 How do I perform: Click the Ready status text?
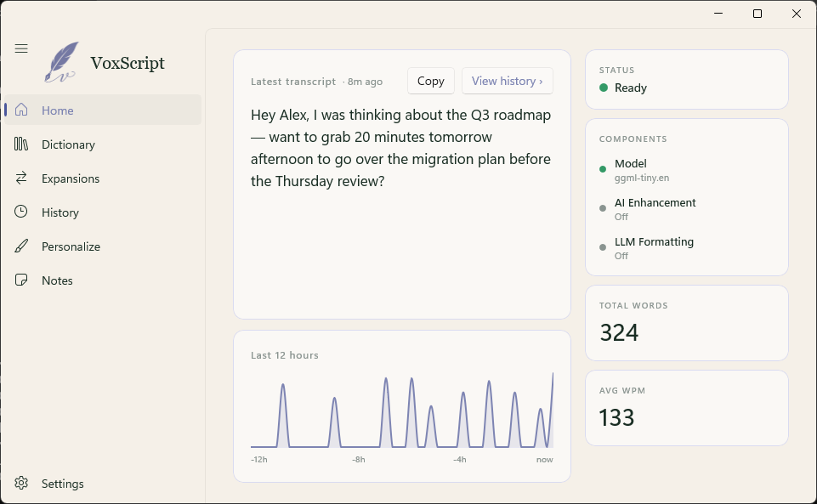click(x=631, y=88)
